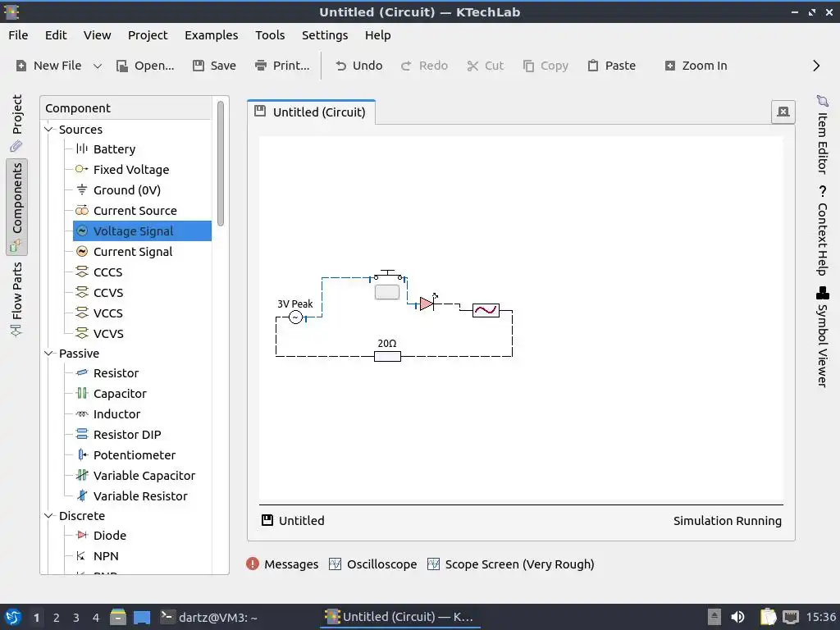
Task: Collapse the Passive tree category
Action: point(48,353)
